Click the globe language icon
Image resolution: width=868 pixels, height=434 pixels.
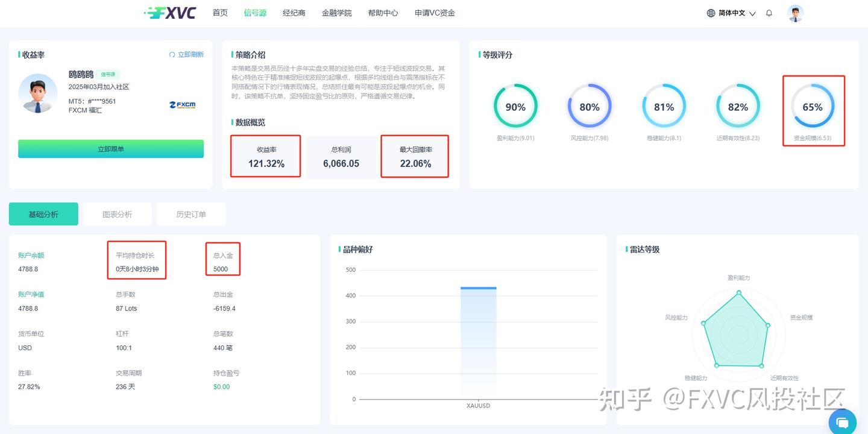pos(711,13)
